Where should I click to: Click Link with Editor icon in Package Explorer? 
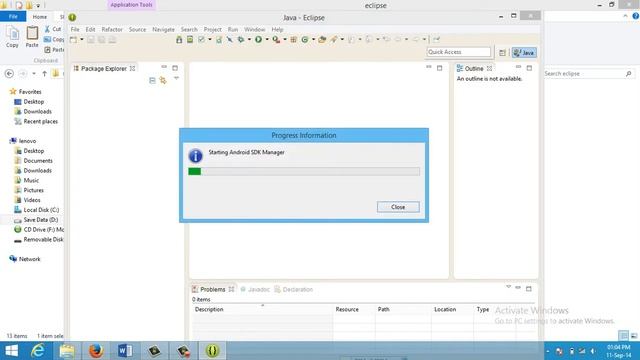pyautogui.click(x=163, y=80)
